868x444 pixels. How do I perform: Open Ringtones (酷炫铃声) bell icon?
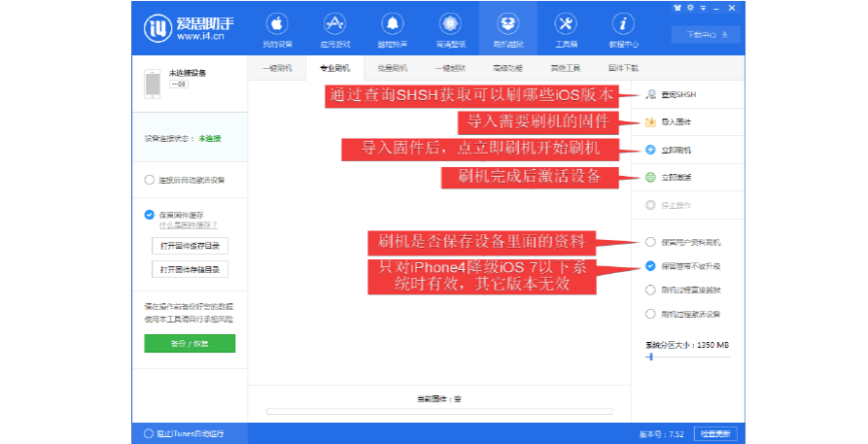pos(393,24)
